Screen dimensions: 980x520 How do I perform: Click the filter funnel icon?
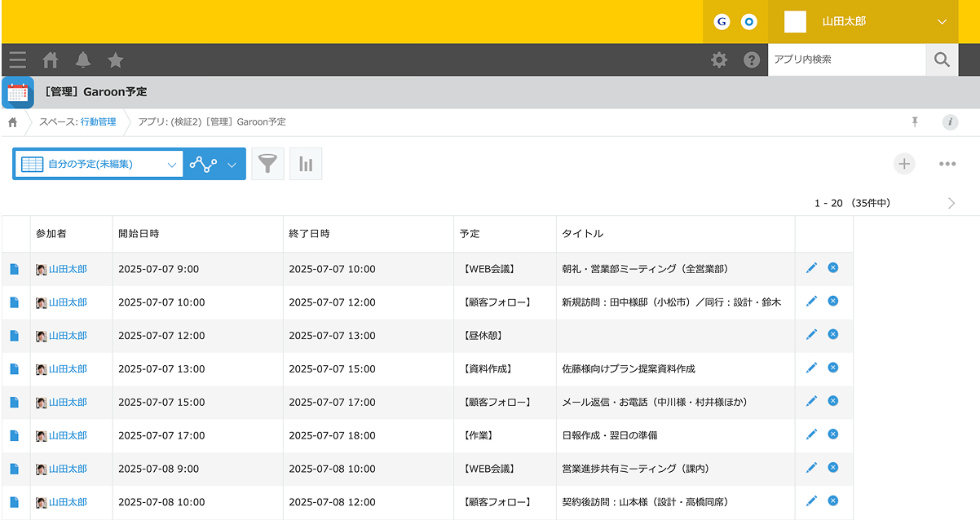(x=267, y=164)
